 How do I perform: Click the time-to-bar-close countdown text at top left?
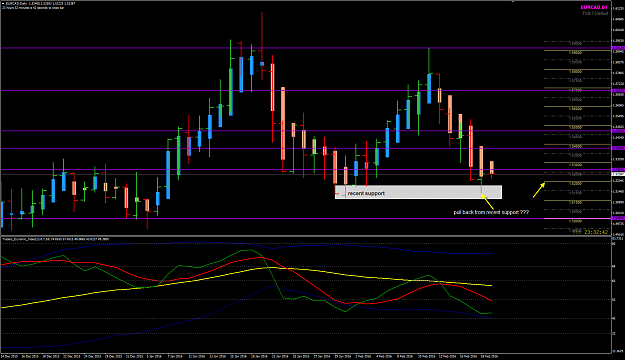coord(33,8)
